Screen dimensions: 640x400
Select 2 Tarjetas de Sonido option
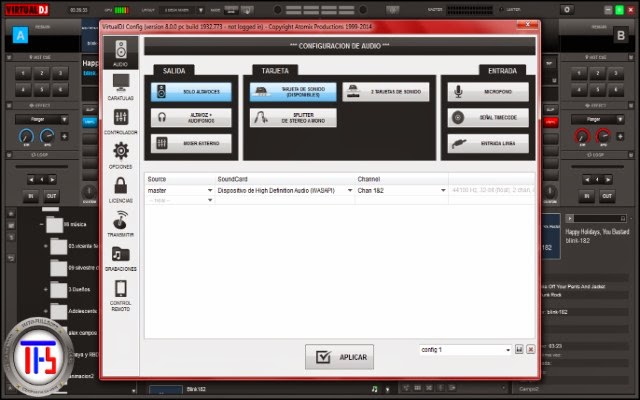click(386, 92)
